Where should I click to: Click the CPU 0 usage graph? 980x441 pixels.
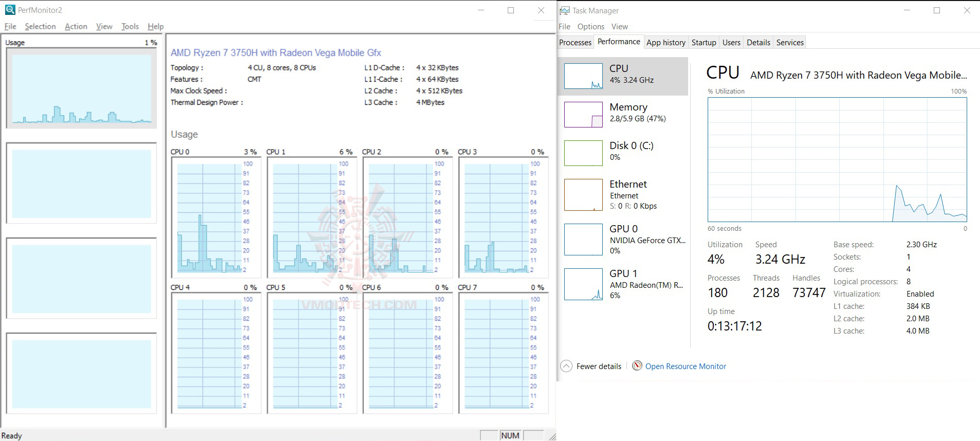(216, 217)
